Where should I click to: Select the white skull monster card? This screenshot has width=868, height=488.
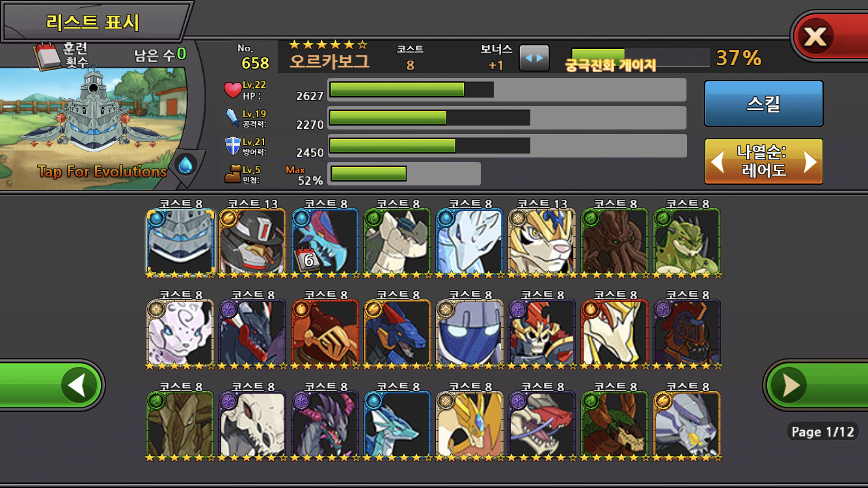click(252, 424)
